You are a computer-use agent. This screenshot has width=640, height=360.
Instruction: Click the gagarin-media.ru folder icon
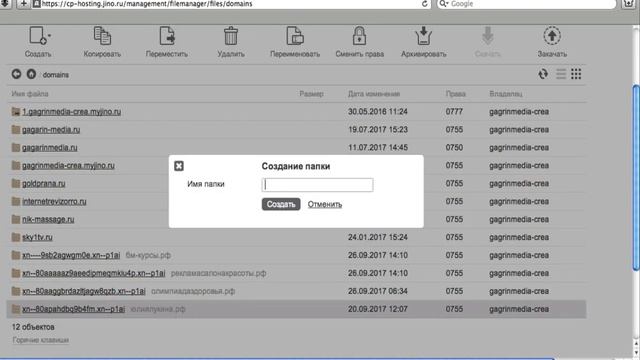point(16,129)
